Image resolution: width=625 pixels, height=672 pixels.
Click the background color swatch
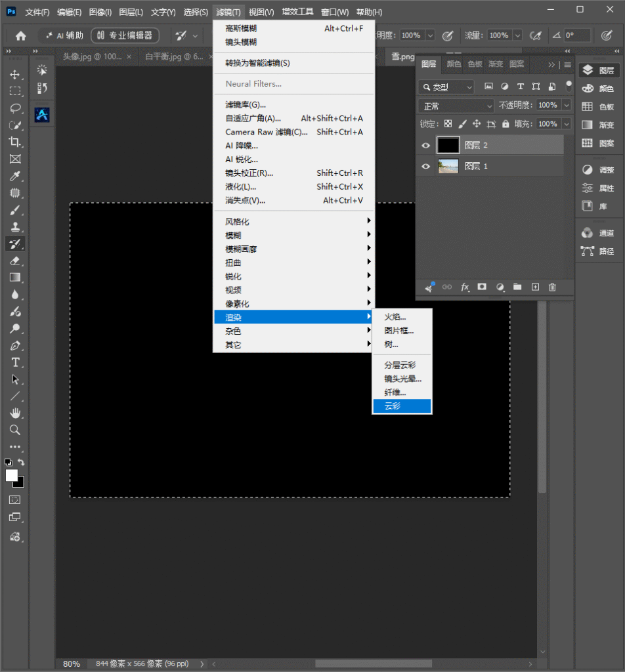point(20,483)
